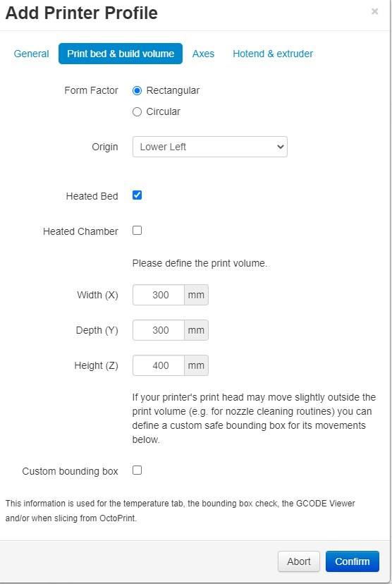Image resolution: width=392 pixels, height=584 pixels.
Task: Uncheck the Heated Bed checkbox
Action: 137,195
